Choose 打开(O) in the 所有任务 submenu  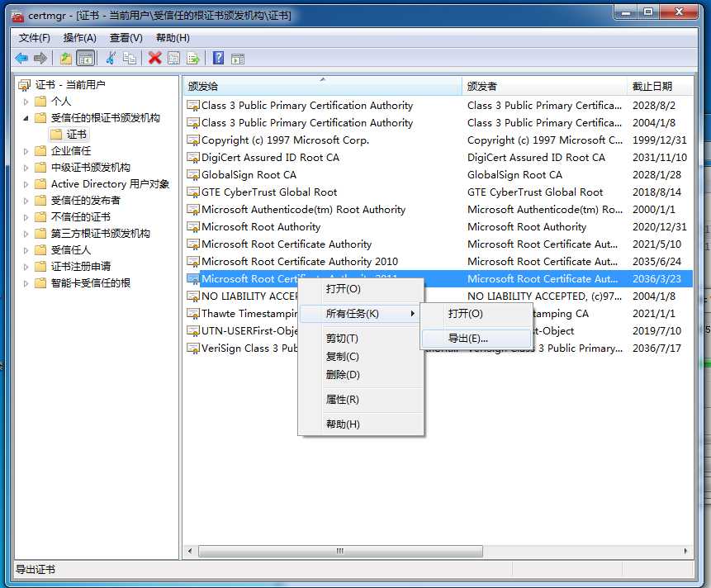pos(476,313)
